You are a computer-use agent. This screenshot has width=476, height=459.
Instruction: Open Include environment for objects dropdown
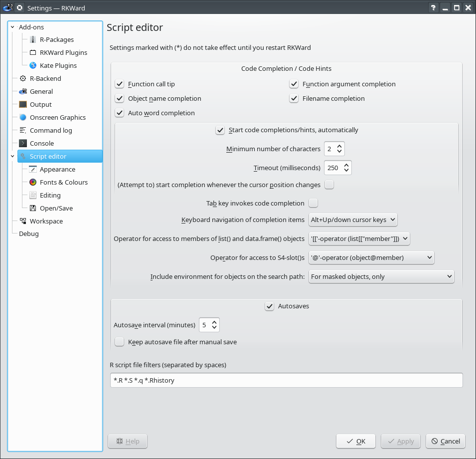tap(381, 277)
